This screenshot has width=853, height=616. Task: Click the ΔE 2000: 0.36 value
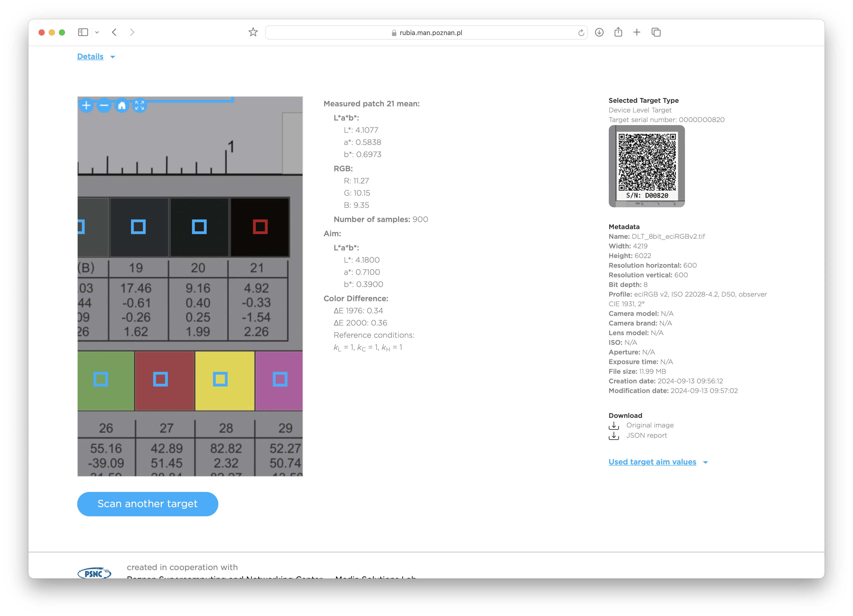(x=360, y=323)
